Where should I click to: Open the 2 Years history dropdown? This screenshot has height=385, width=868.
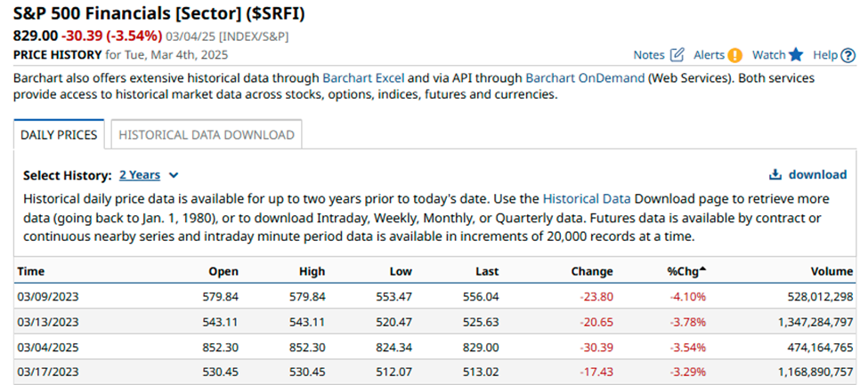point(149,175)
